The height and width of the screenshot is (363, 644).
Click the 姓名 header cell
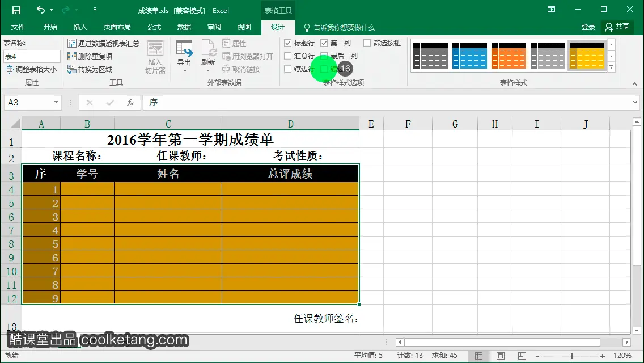click(x=168, y=174)
